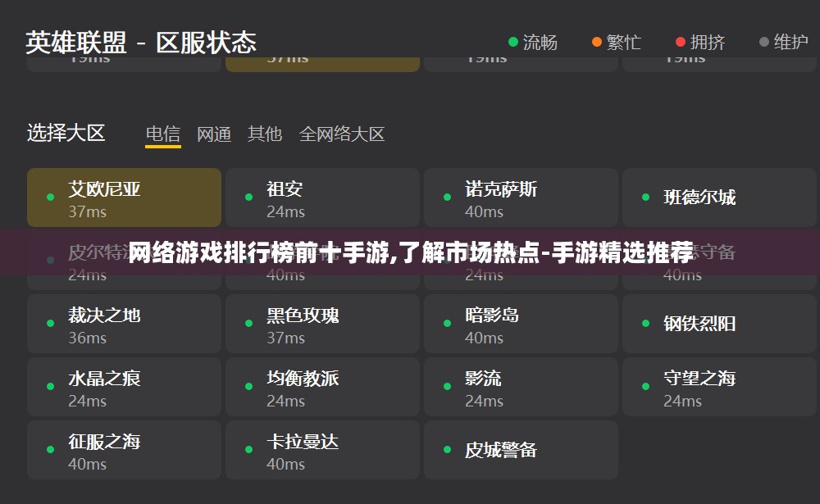Switch to the 网通 tab

click(214, 134)
